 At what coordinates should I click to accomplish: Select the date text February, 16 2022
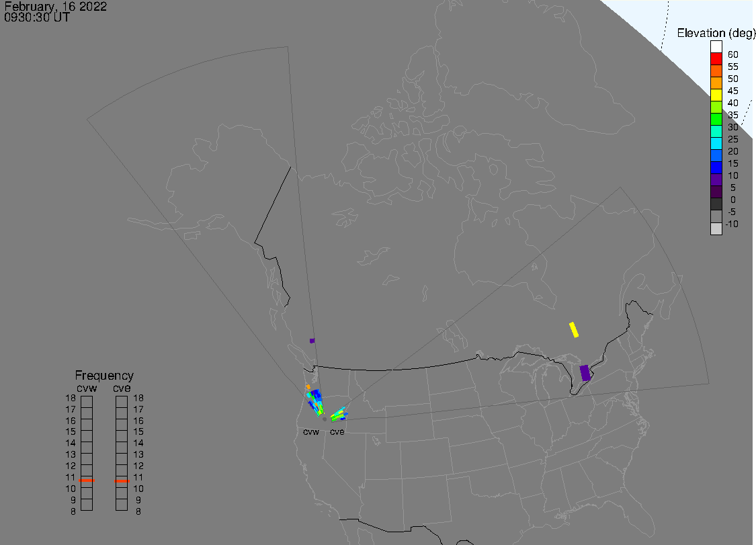pos(56,7)
